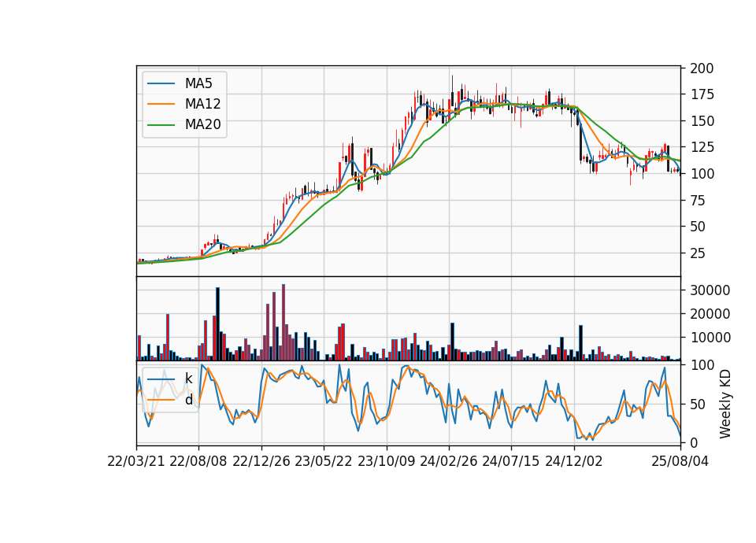This screenshot has height=543, width=756.
Task: Click the 24/07/15 date tick label
Action: pyautogui.click(x=511, y=461)
